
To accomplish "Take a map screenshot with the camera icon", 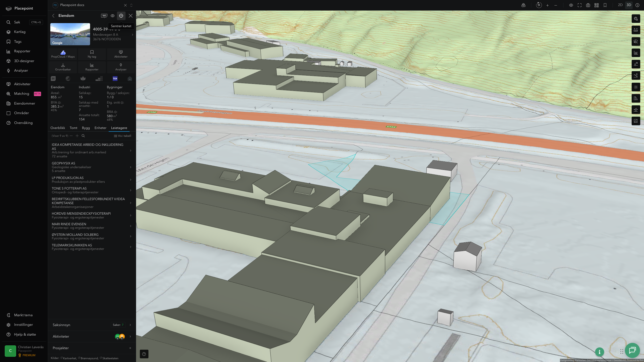I will pos(588,5).
